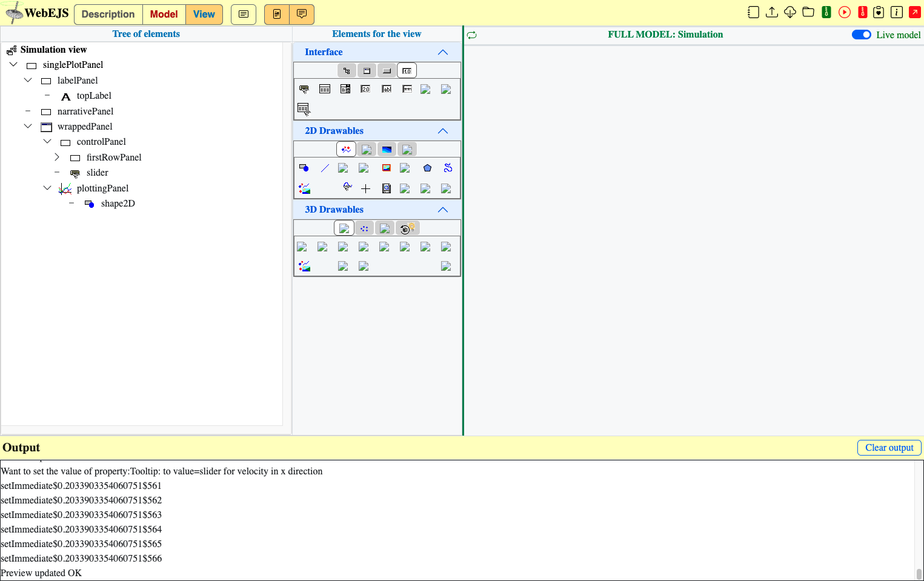This screenshot has width=924, height=581.
Task: Select topLabel in the elements tree
Action: [x=94, y=96]
